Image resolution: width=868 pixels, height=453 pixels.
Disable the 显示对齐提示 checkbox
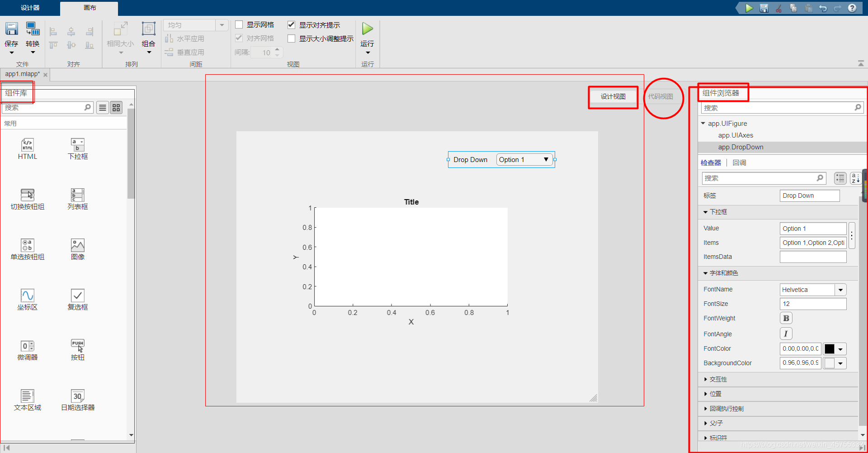pos(292,24)
